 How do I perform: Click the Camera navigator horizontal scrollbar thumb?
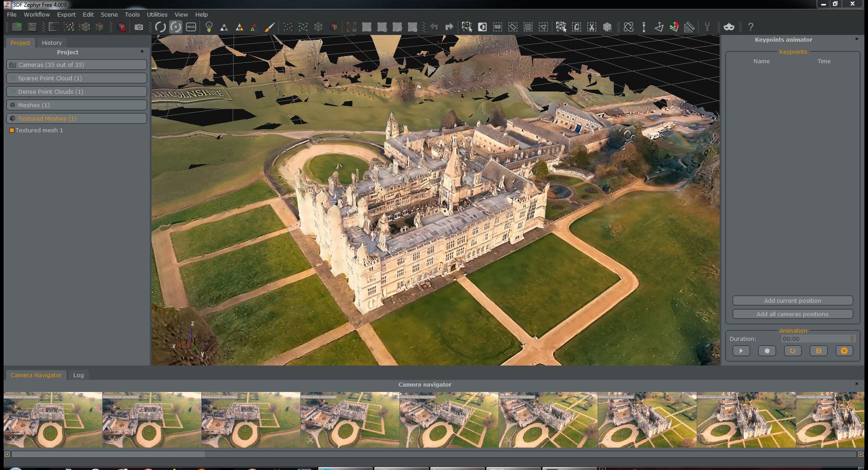tap(108, 454)
